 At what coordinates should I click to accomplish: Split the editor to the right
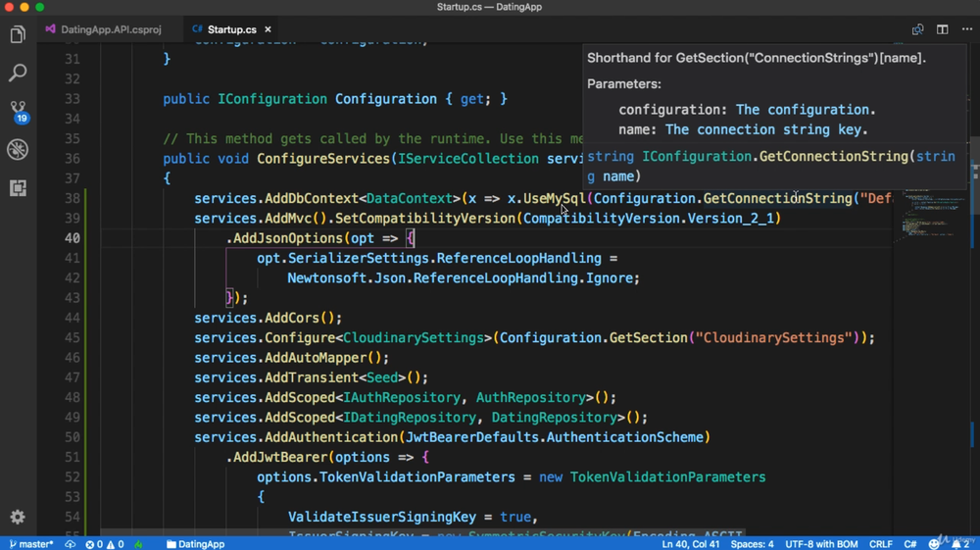942,29
